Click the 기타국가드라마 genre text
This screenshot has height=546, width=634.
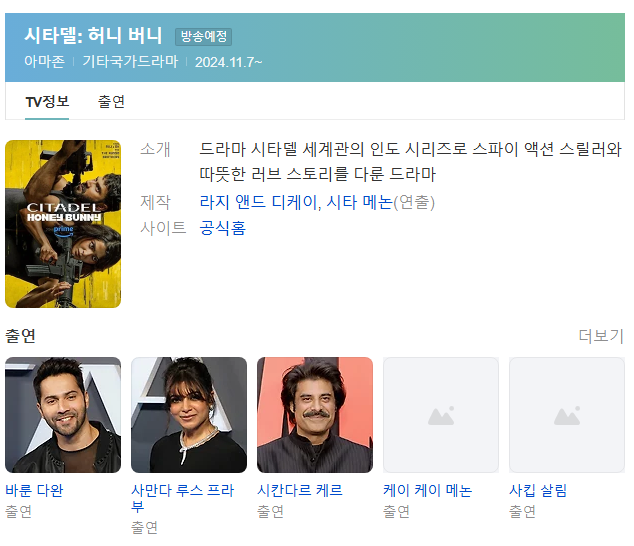click(x=130, y=61)
